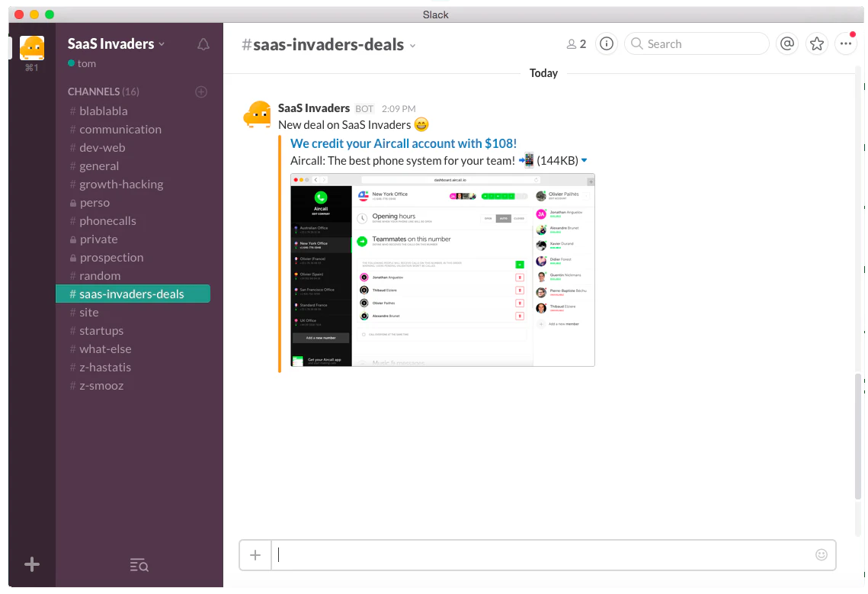The height and width of the screenshot is (594, 868).
Task: Go to the dev-web channel
Action: pyautogui.click(x=102, y=147)
